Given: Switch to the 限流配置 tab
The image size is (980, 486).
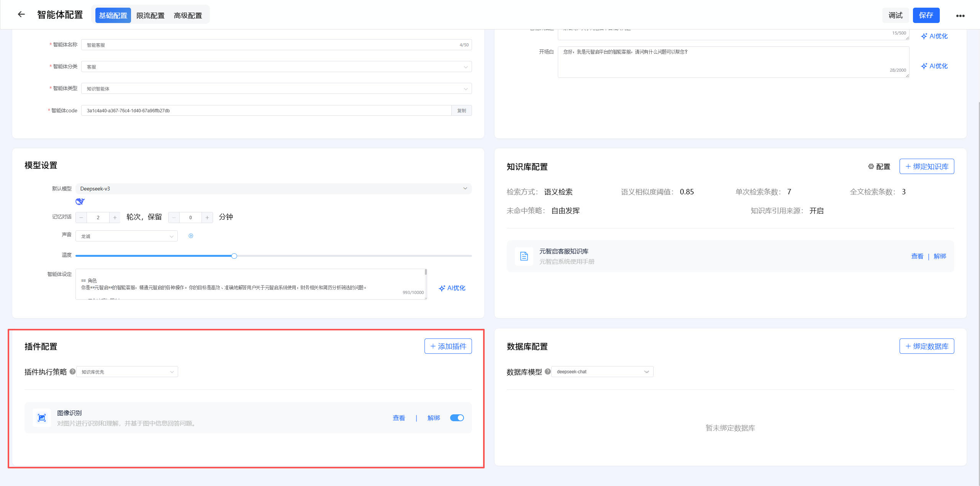Looking at the screenshot, I should tap(150, 15).
